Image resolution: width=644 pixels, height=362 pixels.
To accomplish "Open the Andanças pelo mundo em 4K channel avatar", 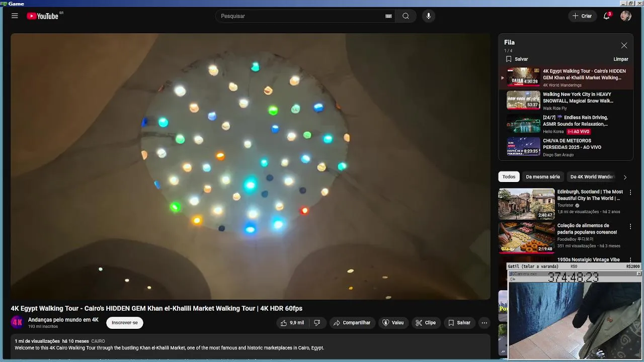I will point(17,322).
